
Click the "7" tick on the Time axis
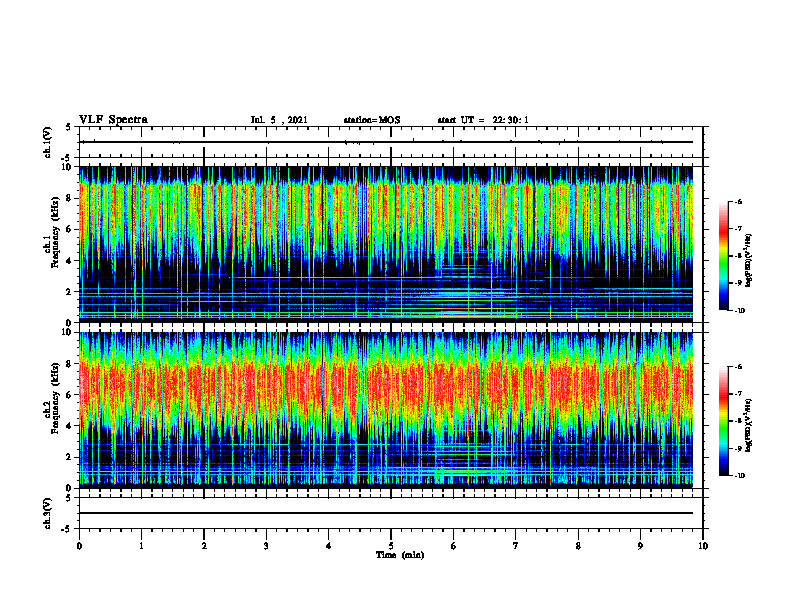(516, 546)
